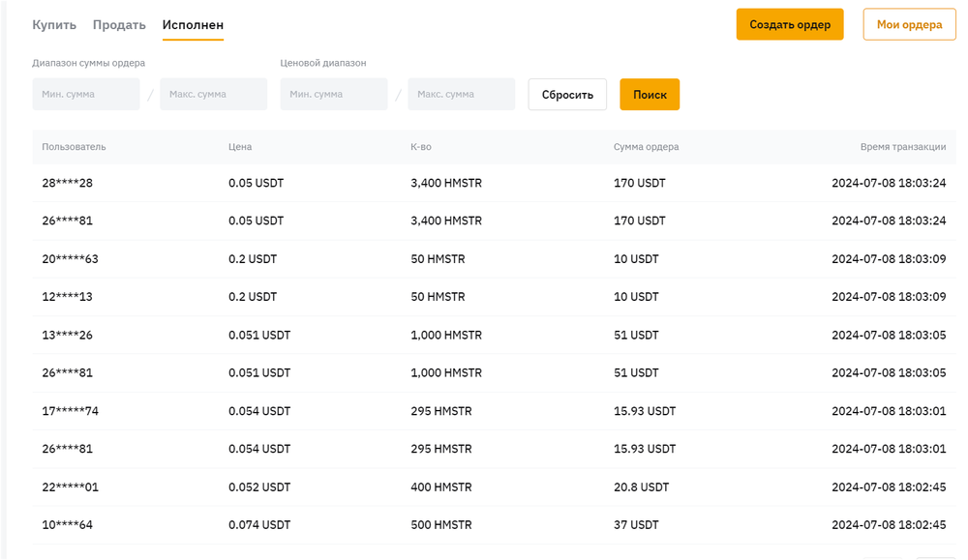Image resolution: width=968 pixels, height=560 pixels.
Task: Select user 22*****01
Action: tap(71, 486)
